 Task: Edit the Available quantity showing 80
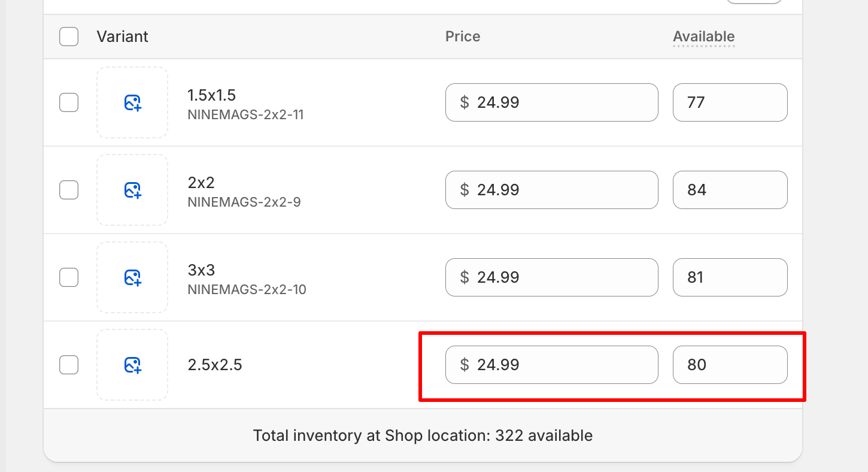(729, 365)
